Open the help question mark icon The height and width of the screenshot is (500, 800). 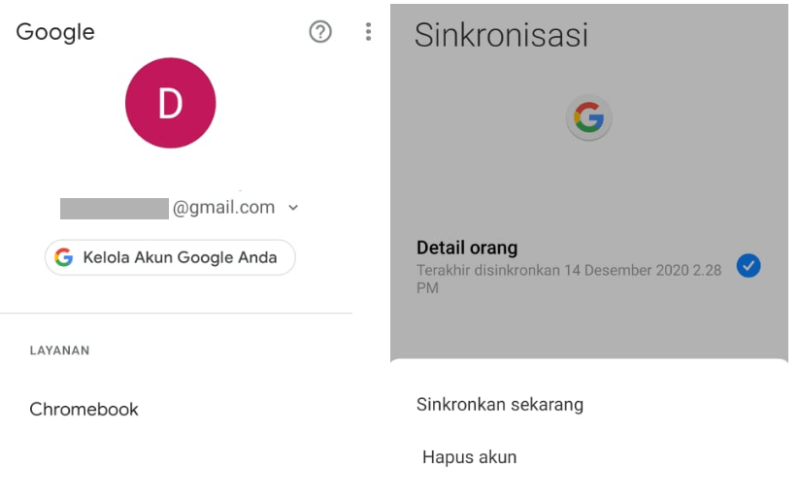click(x=320, y=32)
